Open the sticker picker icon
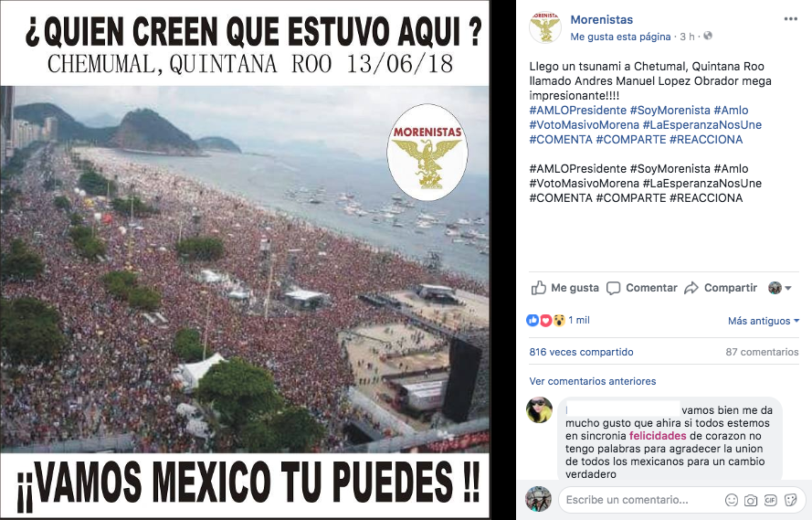Viewport: 812px width, 520px height. 790,500
